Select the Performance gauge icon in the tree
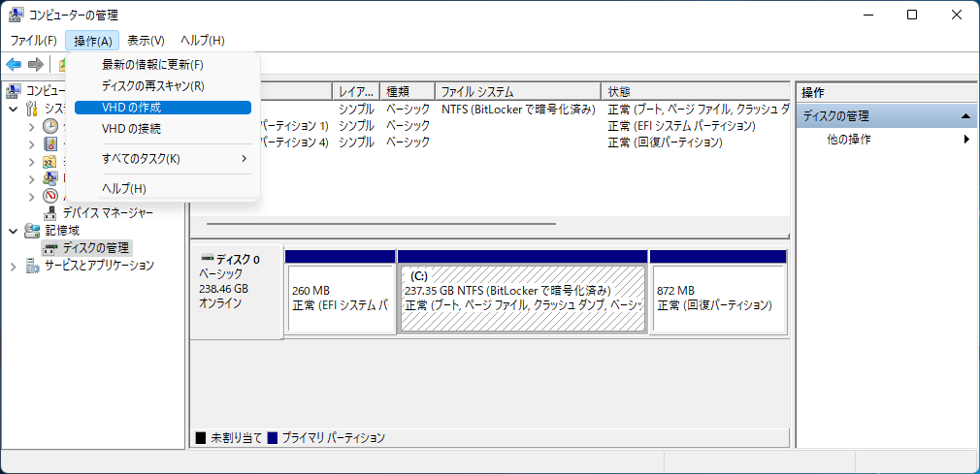The image size is (980, 474). tap(50, 196)
